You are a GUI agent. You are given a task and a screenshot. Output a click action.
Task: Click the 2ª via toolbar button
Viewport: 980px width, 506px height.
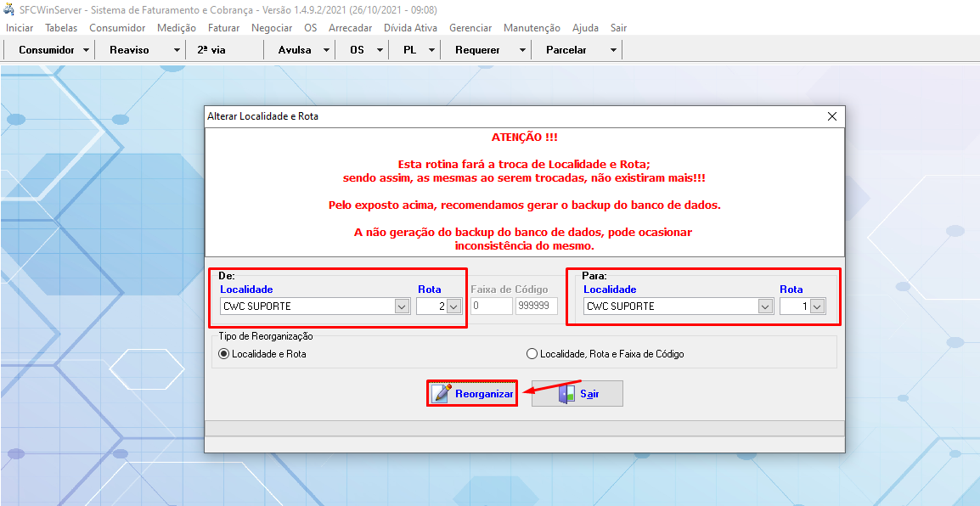(x=211, y=50)
